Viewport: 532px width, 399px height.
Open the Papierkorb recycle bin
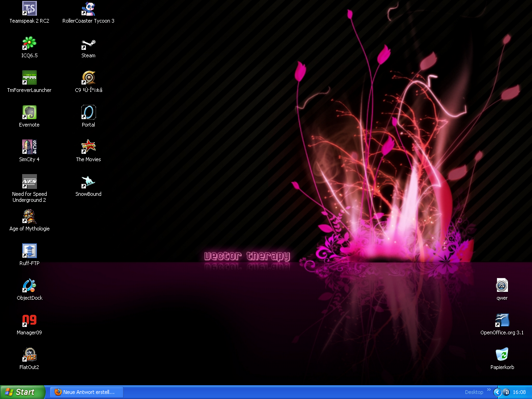tap(502, 355)
